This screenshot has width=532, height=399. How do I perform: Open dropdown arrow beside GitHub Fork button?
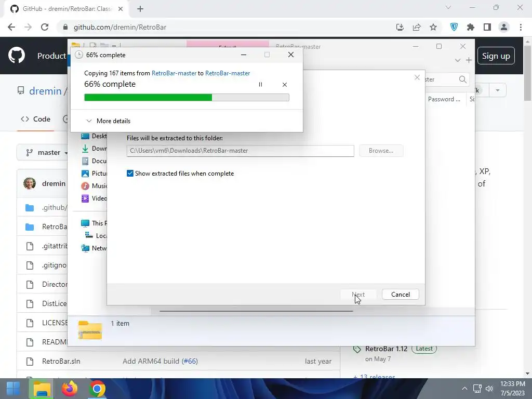pyautogui.click(x=497, y=90)
